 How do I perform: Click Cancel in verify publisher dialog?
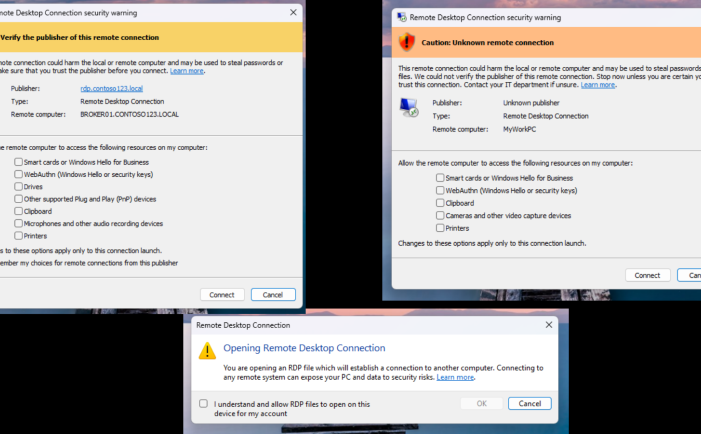[x=273, y=295]
